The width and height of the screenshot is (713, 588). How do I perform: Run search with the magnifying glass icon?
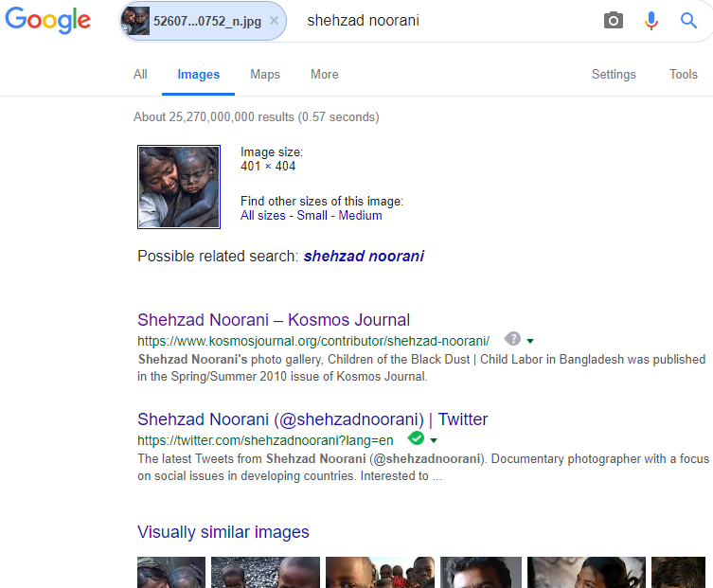(x=688, y=21)
